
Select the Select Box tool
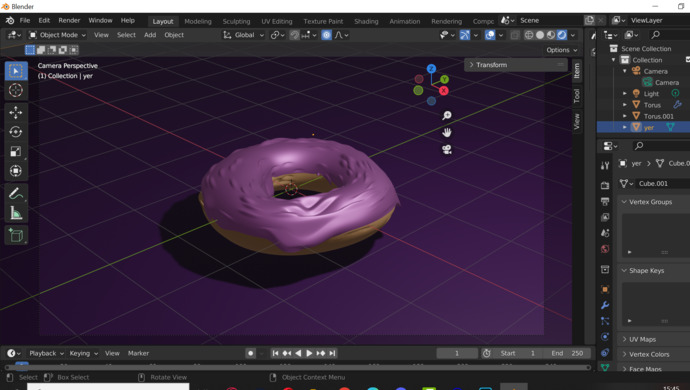coord(16,71)
